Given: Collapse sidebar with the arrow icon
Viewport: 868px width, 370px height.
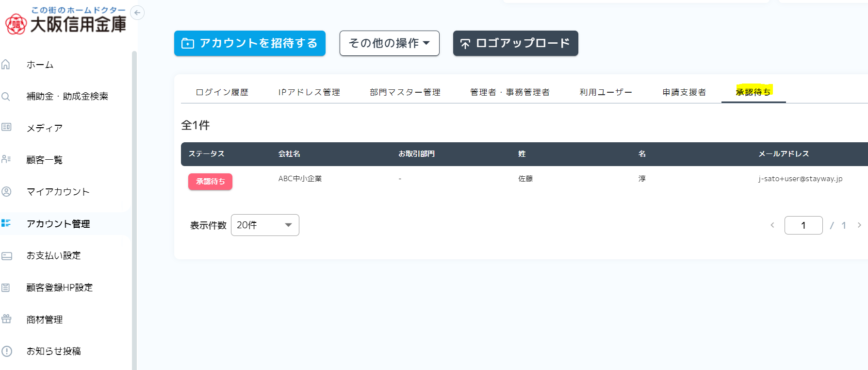Looking at the screenshot, I should point(137,13).
